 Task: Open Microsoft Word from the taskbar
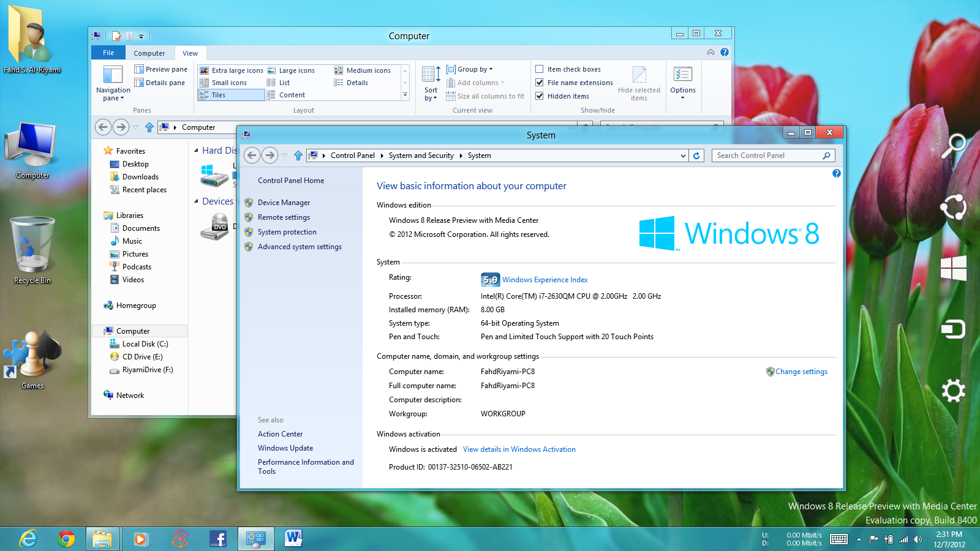click(293, 539)
